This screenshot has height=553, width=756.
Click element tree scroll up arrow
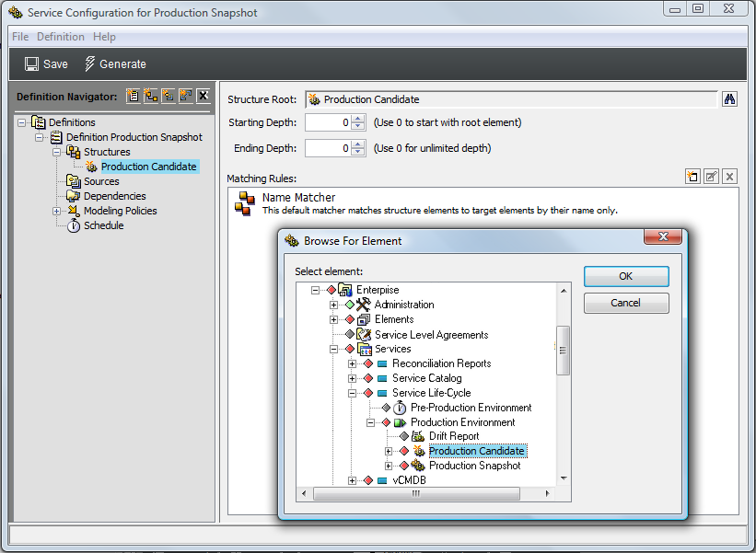[564, 291]
